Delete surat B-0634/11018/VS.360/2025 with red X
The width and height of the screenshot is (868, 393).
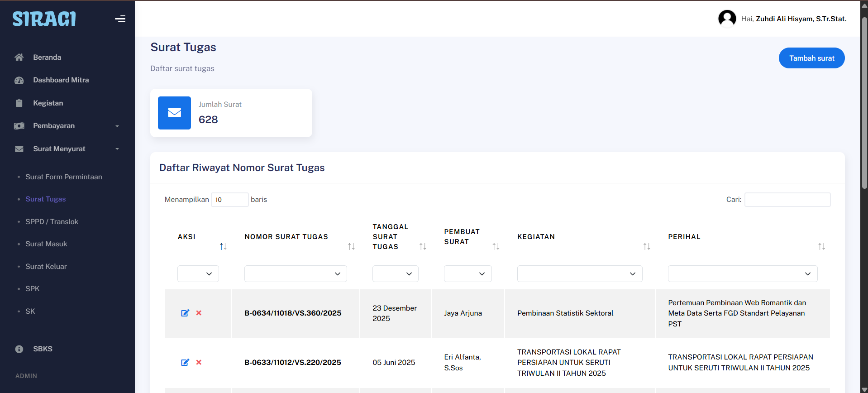point(199,313)
